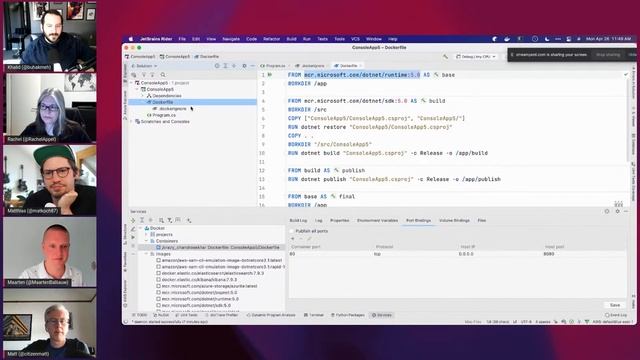Click the Dockerfile breadcrumb in navigation bar
Screen dimensions: 640x360
(x=207, y=56)
